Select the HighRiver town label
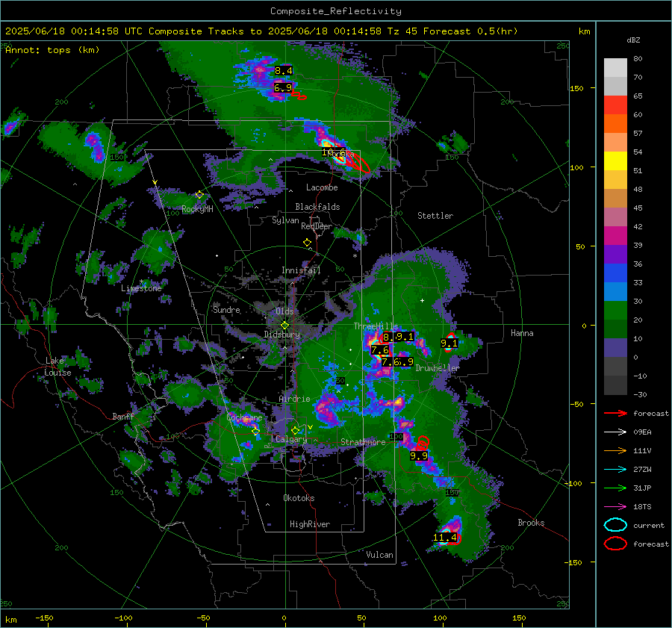The width and height of the screenshot is (672, 628). 310,524
